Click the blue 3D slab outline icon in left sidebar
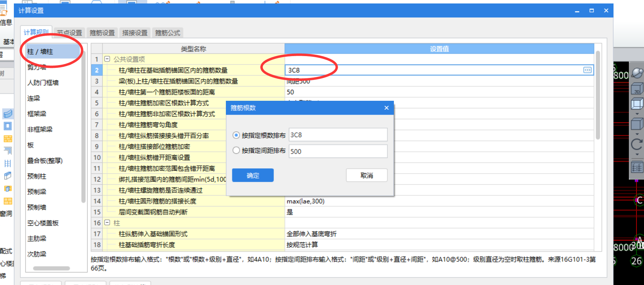The width and height of the screenshot is (644, 285). click(8, 176)
